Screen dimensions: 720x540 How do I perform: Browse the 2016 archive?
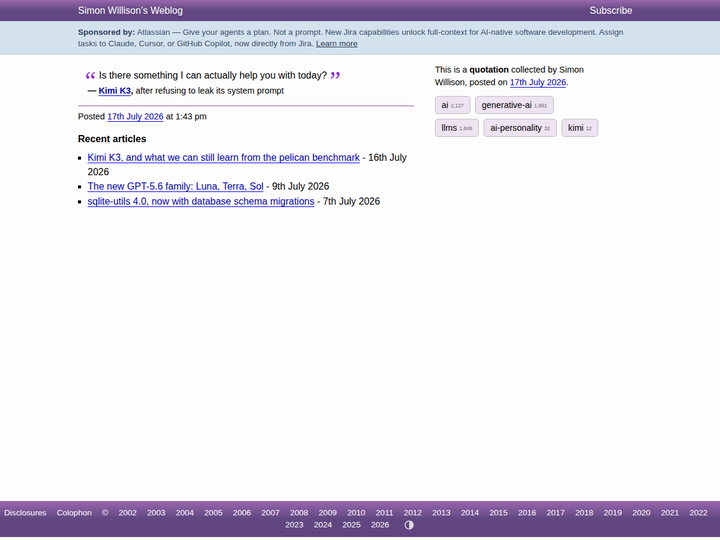(527, 513)
